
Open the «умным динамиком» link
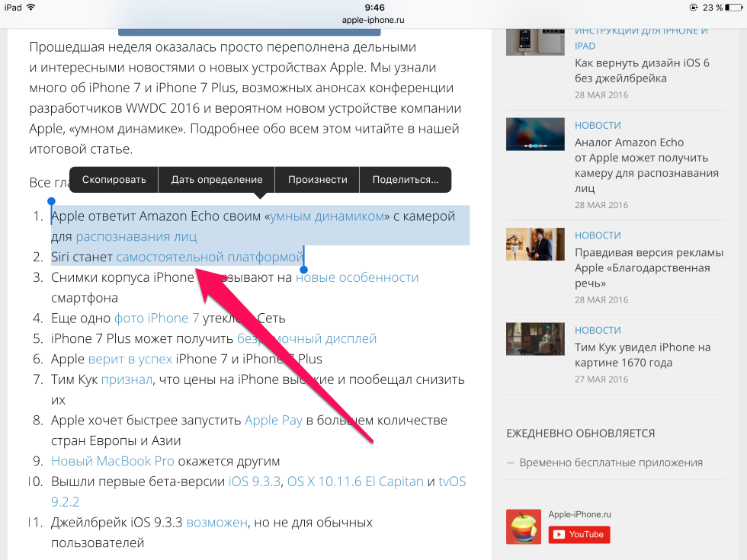click(327, 216)
